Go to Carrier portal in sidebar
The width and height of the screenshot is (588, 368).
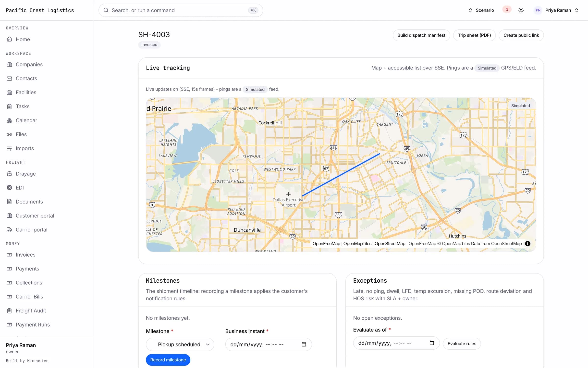click(31, 230)
